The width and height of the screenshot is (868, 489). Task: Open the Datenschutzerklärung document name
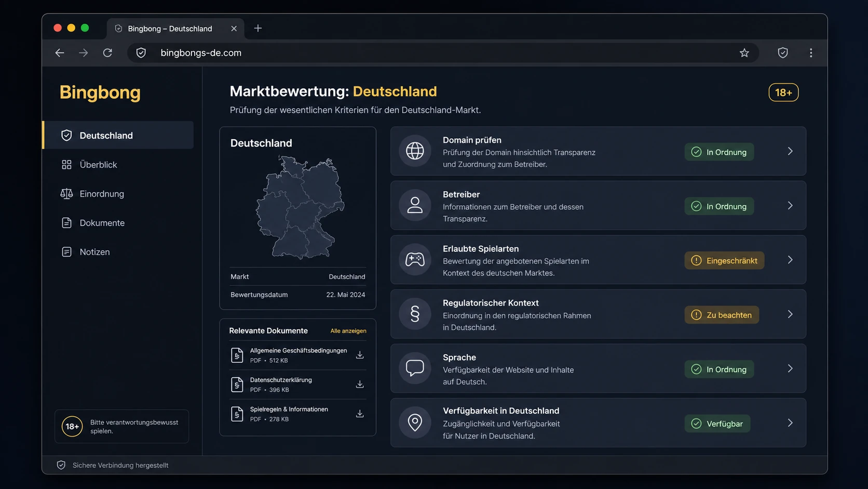[281, 380]
